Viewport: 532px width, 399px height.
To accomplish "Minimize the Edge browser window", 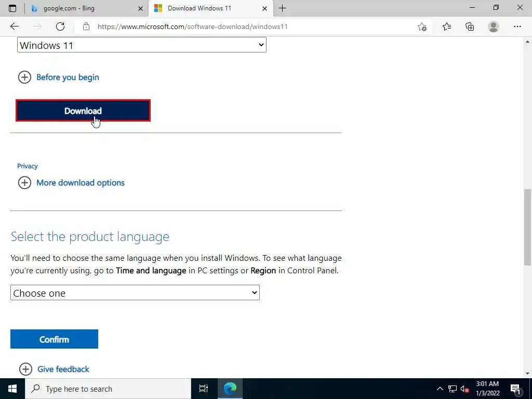I will coord(472,8).
